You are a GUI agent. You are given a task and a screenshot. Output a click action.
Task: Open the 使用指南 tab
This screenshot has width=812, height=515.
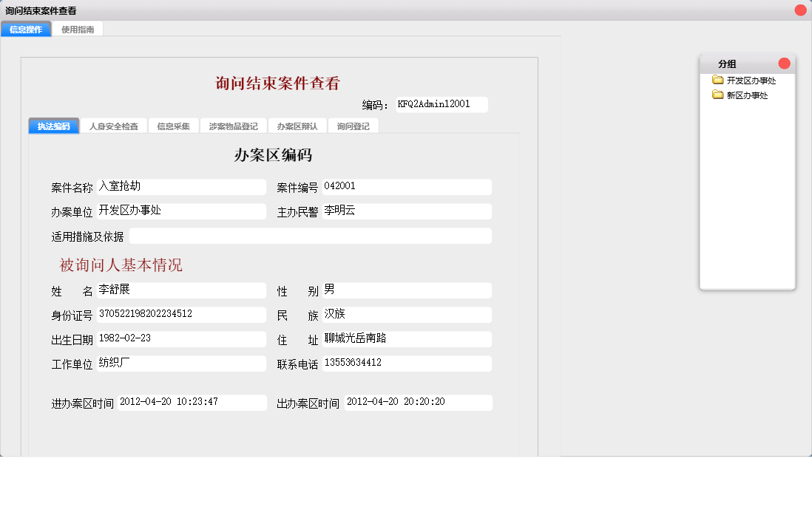pos(78,30)
